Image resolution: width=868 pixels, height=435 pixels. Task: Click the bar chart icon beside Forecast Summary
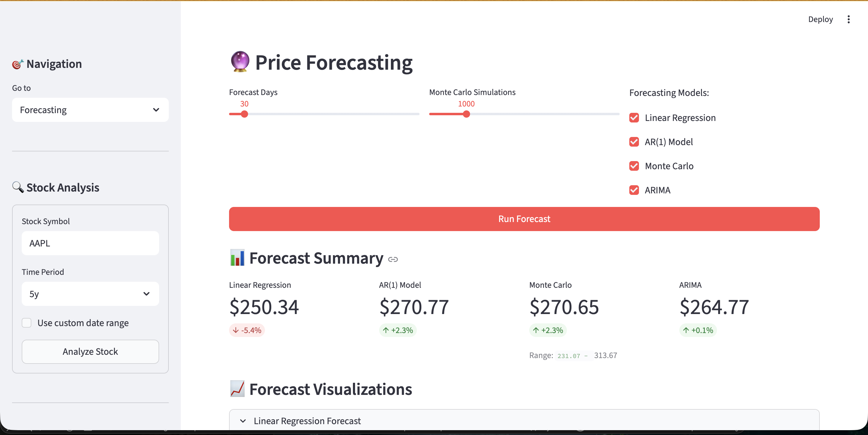(x=237, y=258)
